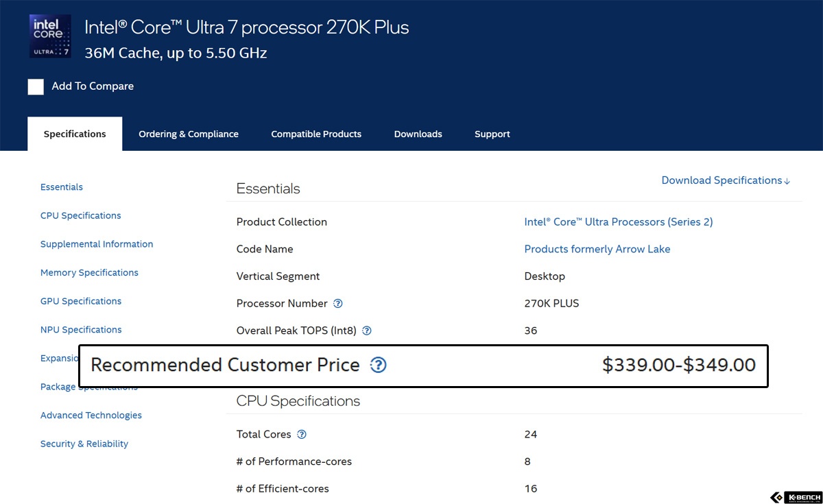Screen dimensions: 823x504
Task: Jump to Security & Reliability section
Action: pyautogui.click(x=84, y=444)
